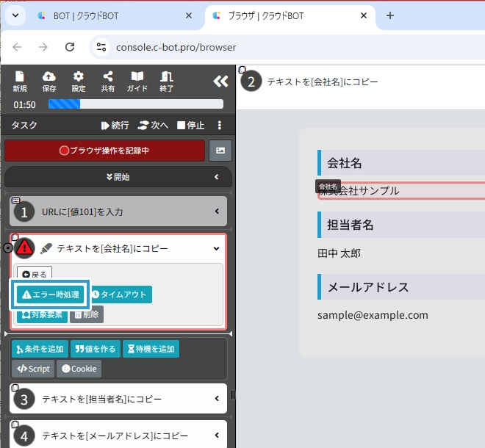Expand step 1 URLに[値101]を入力 chevron

pyautogui.click(x=217, y=212)
